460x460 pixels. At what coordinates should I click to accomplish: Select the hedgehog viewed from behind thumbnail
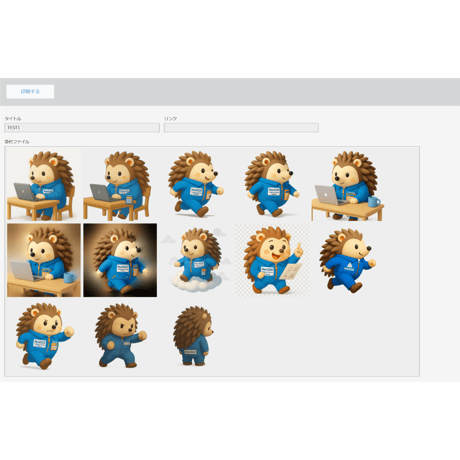(x=196, y=336)
